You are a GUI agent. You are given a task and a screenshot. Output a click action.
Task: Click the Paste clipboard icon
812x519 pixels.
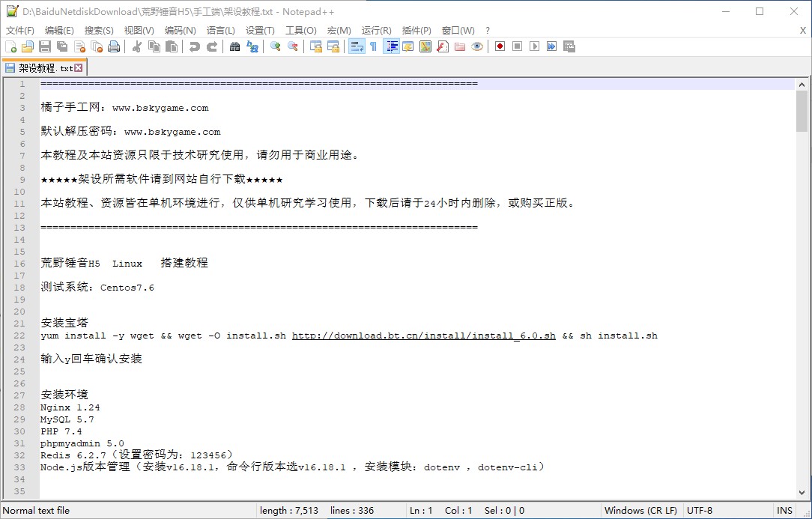(x=172, y=46)
